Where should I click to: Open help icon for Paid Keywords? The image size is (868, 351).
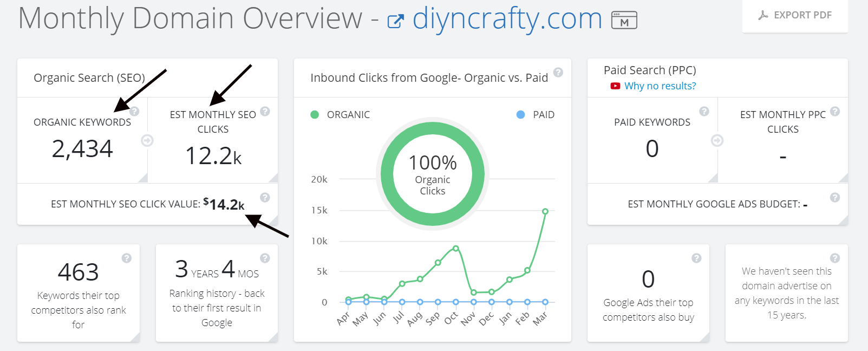coord(704,111)
